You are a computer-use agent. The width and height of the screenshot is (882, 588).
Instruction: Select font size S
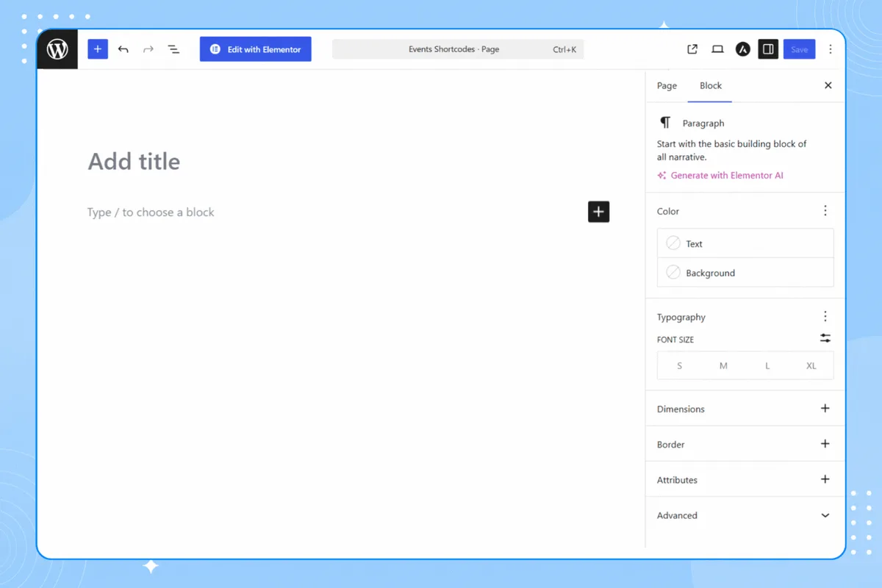(679, 365)
